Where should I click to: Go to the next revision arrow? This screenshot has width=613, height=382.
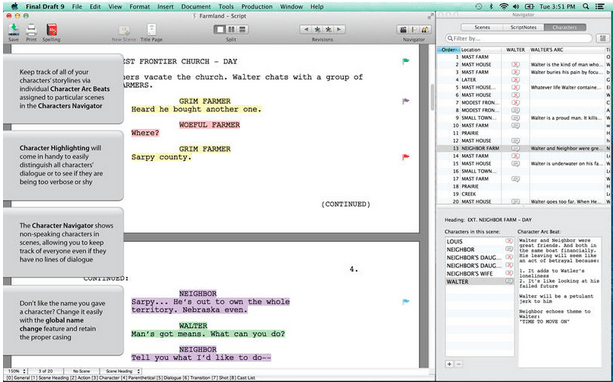pos(339,29)
